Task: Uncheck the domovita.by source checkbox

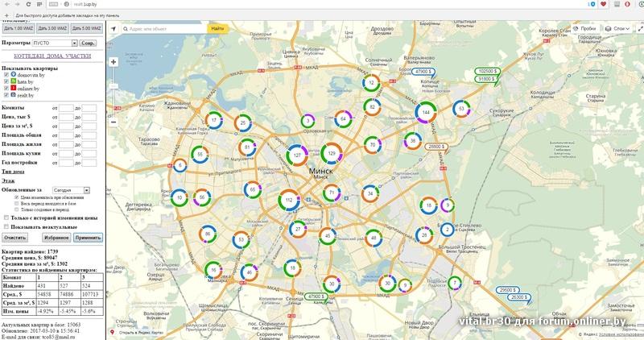Action: click(x=6, y=75)
